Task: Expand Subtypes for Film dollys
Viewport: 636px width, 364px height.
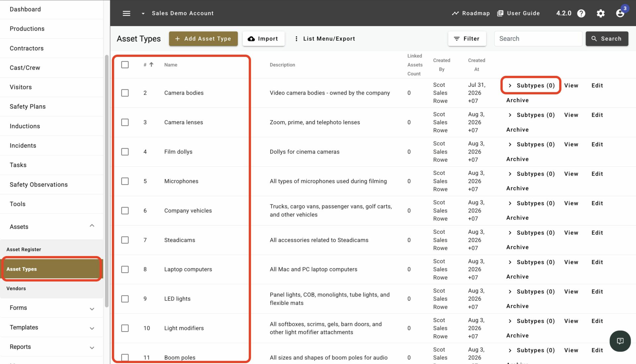Action: (x=531, y=144)
